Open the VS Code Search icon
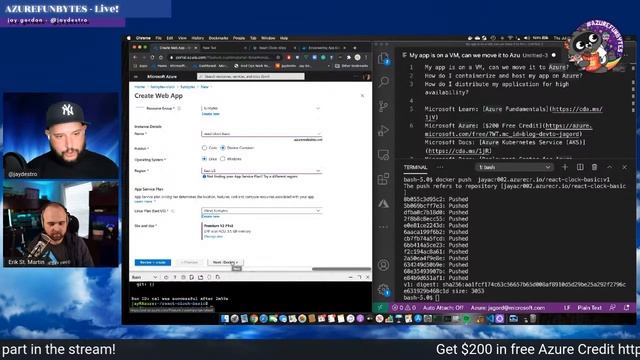 pyautogui.click(x=383, y=82)
